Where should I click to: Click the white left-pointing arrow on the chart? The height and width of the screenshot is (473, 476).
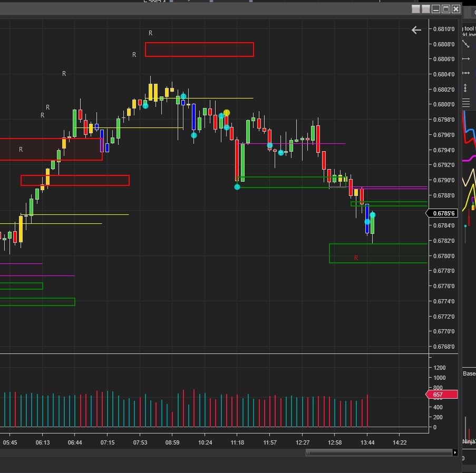(416, 30)
